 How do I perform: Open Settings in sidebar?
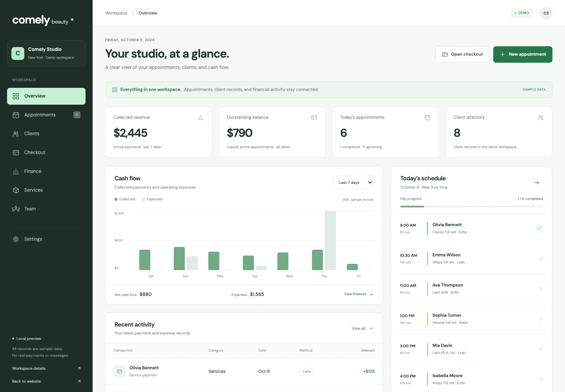46,239
